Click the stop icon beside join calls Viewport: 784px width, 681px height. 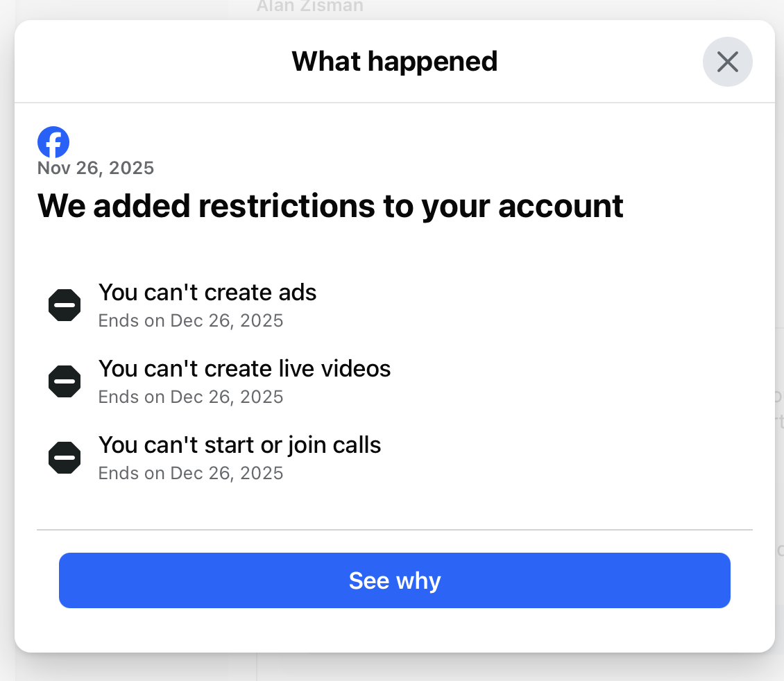pos(65,458)
